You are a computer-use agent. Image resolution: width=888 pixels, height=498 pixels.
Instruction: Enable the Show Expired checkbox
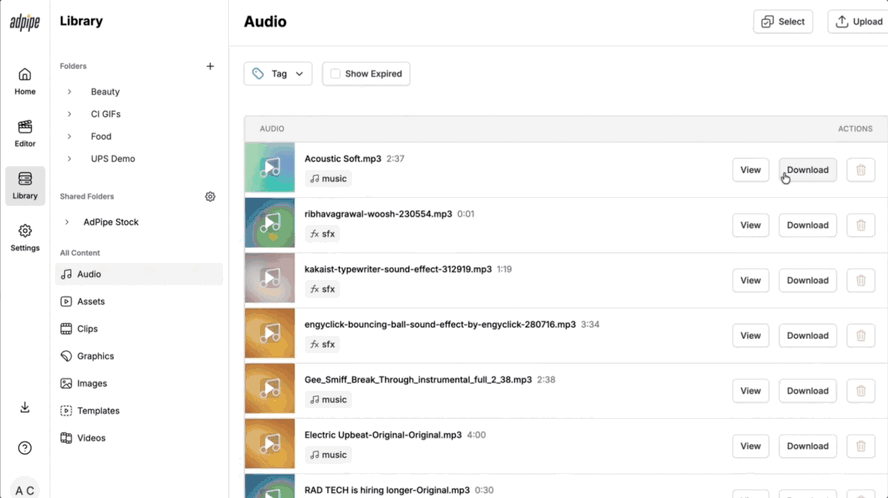[x=335, y=74]
